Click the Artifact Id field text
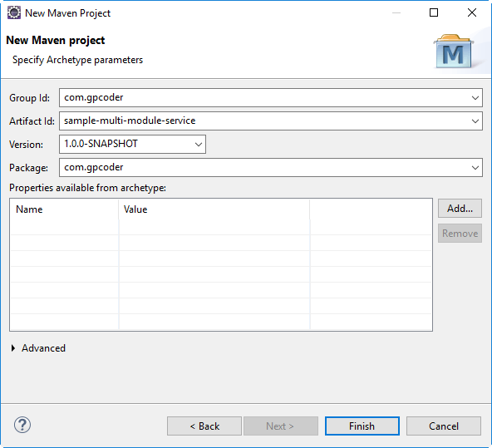492x448 pixels. coord(130,121)
